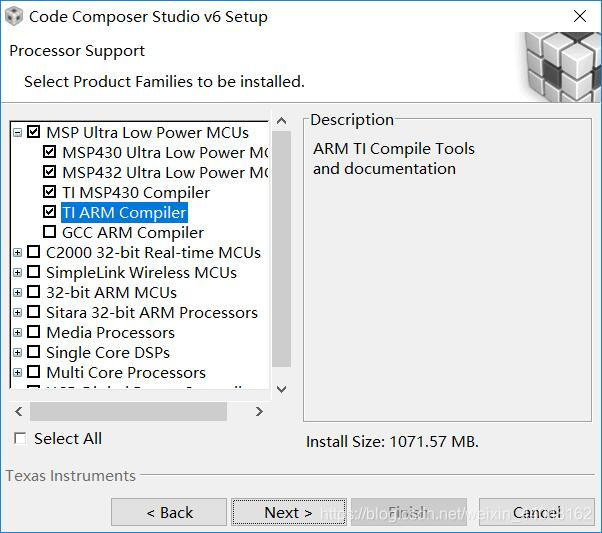
Task: Expand Sitara 32-bit ARM Processors node
Action: [17, 313]
